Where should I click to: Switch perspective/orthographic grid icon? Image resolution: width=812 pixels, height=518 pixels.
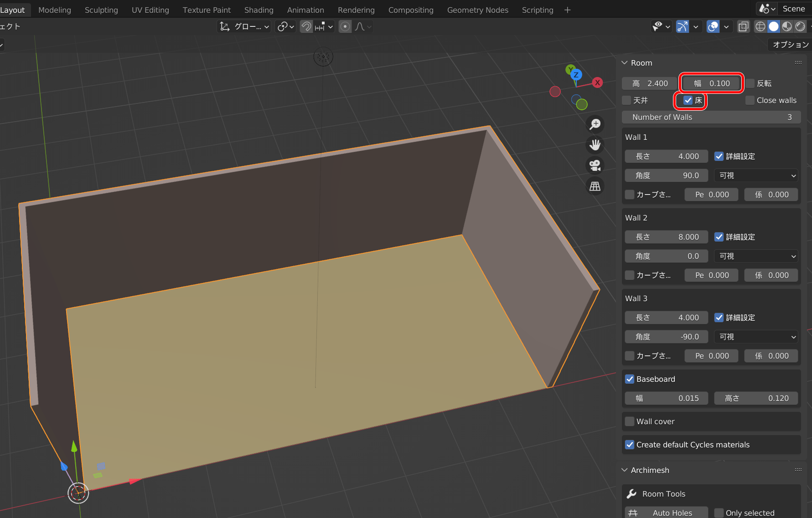pos(595,186)
